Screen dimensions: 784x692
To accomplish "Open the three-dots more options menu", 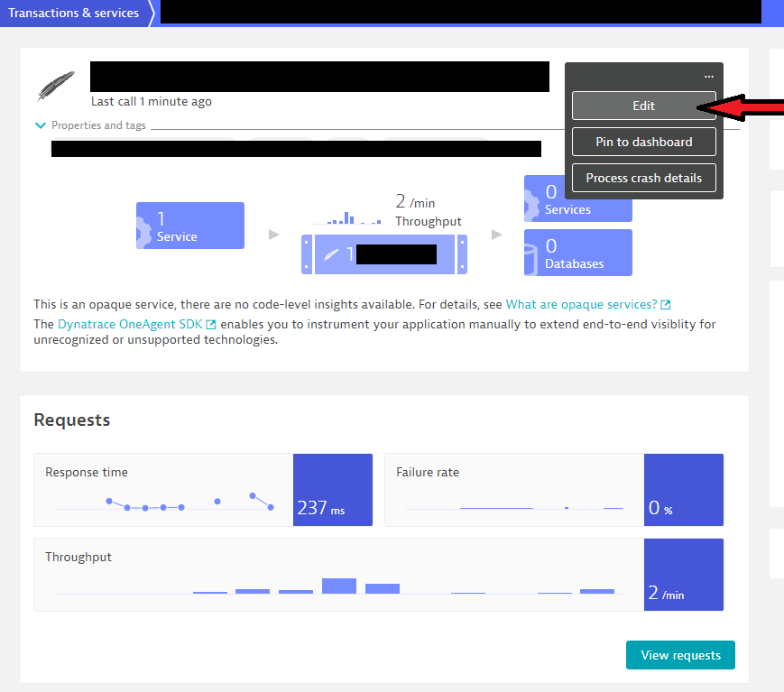I will point(708,77).
